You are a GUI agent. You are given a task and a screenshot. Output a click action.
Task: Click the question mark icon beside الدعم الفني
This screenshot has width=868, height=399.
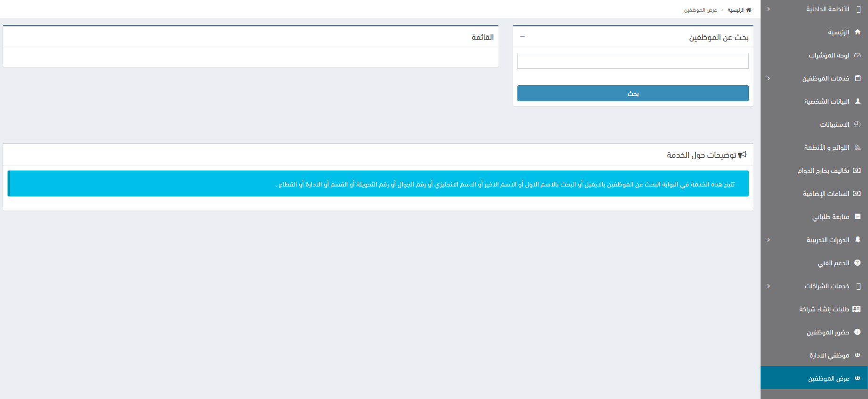click(857, 263)
